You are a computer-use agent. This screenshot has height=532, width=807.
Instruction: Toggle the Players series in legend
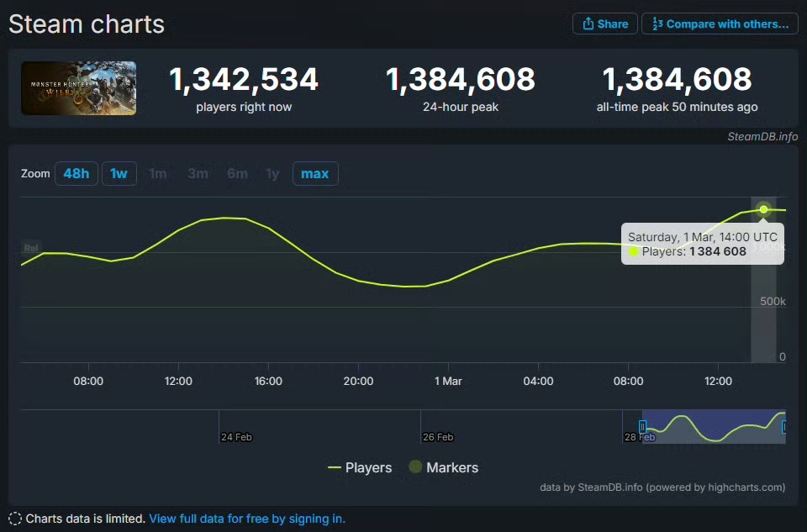point(360,467)
